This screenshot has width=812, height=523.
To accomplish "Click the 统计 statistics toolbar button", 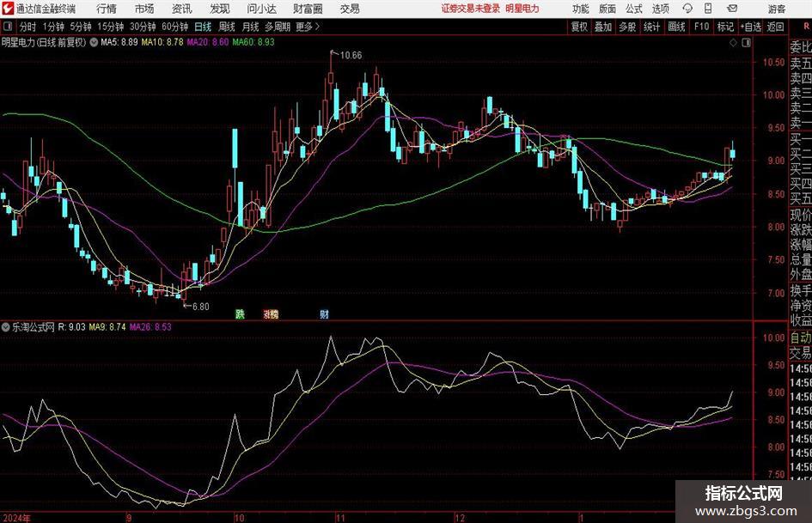I will (x=651, y=27).
